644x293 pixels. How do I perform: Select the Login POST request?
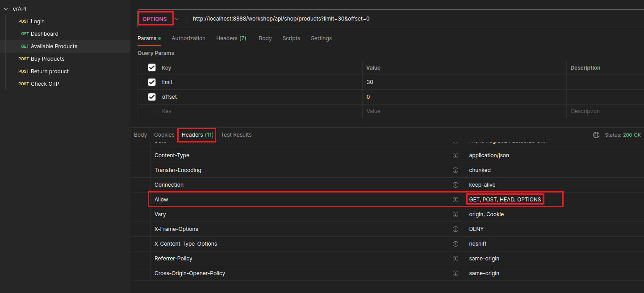pos(38,21)
